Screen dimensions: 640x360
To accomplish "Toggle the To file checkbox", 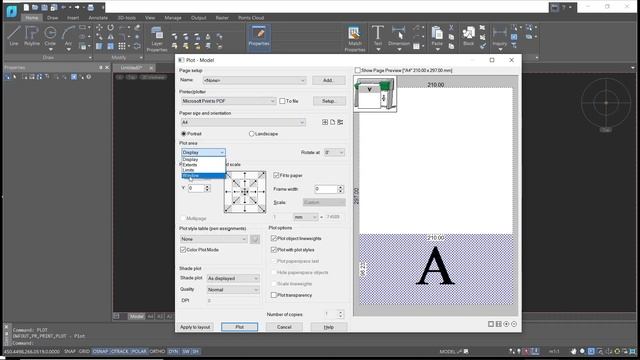I will tap(282, 101).
